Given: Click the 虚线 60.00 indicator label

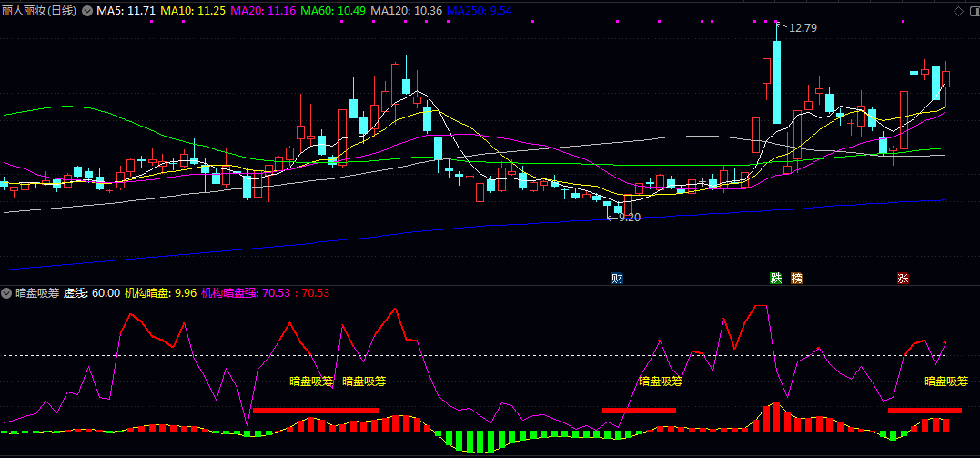Looking at the screenshot, I should tap(91, 293).
